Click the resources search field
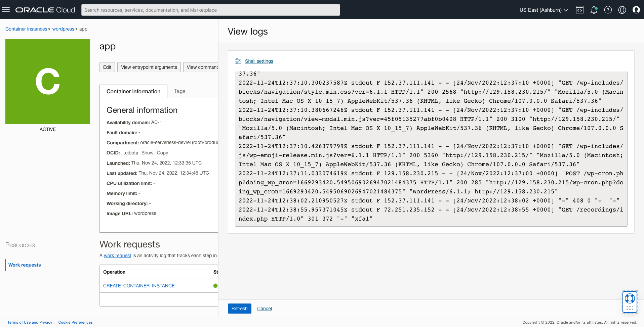 coord(210,10)
